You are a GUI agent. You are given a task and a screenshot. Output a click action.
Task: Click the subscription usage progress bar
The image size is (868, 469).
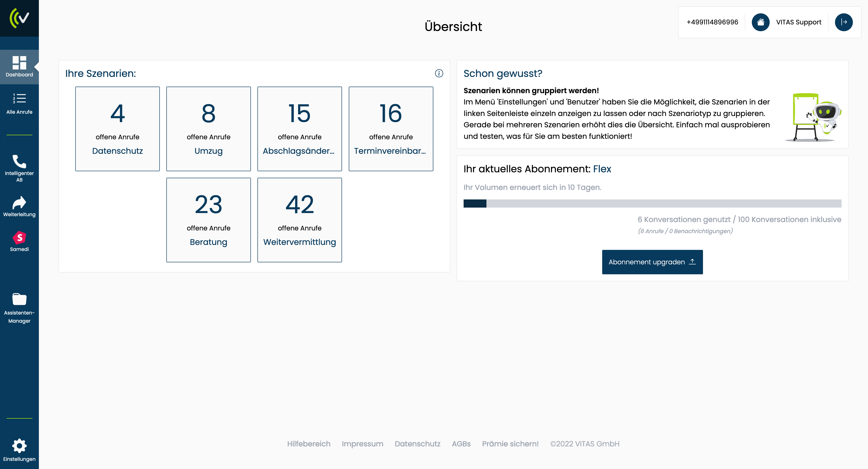[652, 203]
